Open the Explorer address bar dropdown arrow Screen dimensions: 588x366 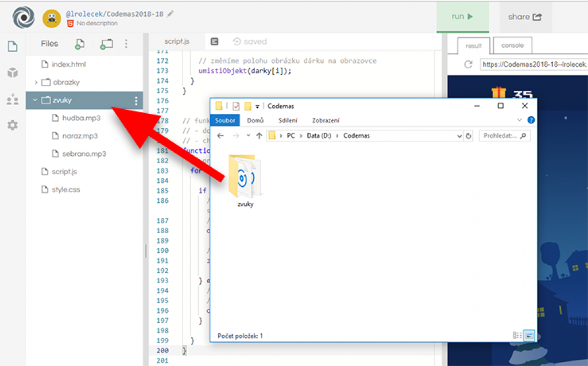tap(459, 136)
